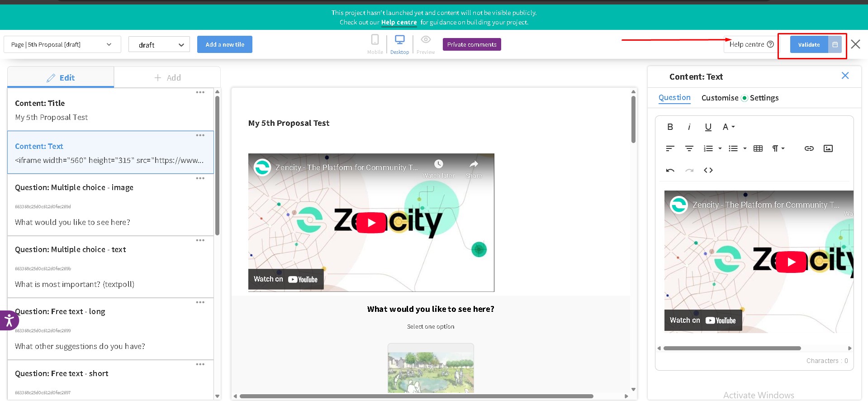Viewport: 868px width, 401px height.
Task: Open ordered list style dropdown arrow
Action: tap(720, 148)
